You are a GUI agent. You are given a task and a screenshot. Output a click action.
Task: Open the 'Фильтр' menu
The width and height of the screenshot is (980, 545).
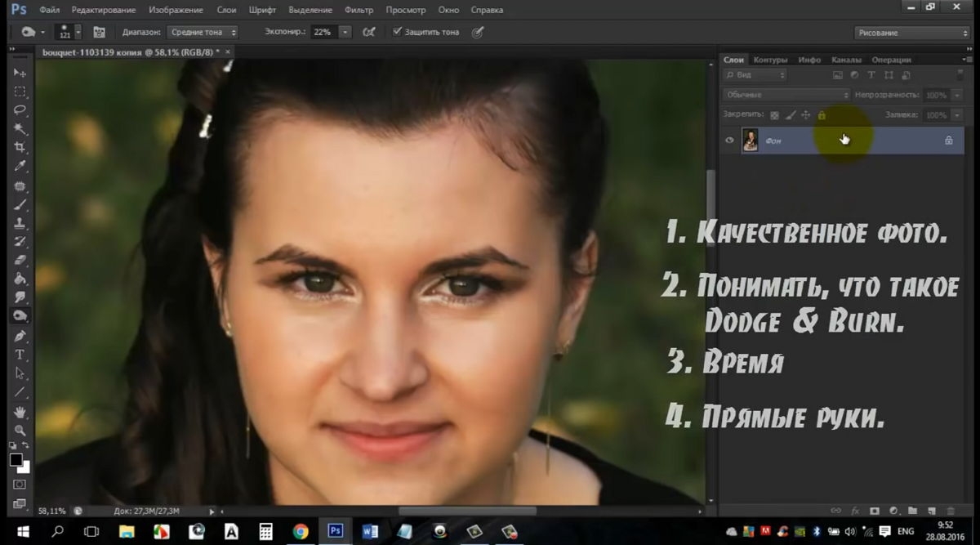click(x=359, y=10)
